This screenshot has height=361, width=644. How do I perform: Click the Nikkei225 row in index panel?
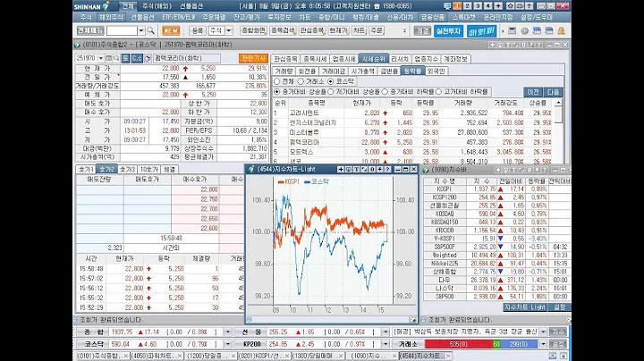[x=496, y=264]
